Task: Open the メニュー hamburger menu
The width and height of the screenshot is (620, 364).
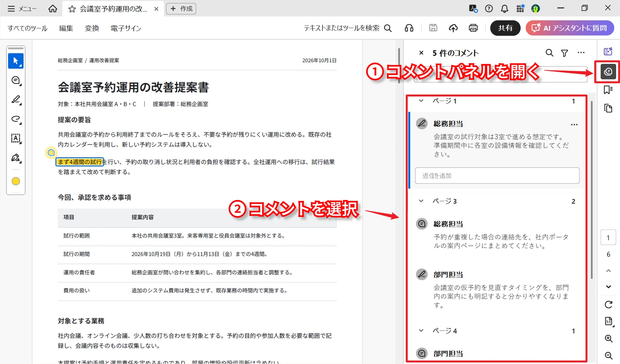Action: 22,9
